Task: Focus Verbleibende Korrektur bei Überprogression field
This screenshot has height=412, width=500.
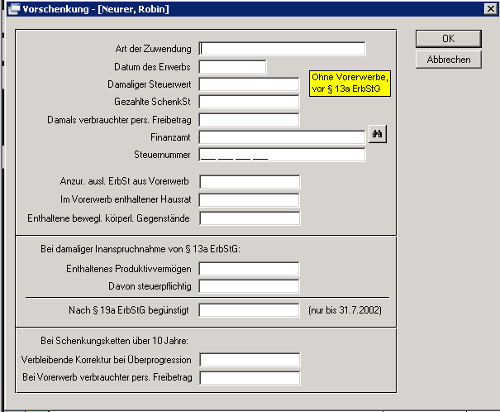Action: [250, 360]
